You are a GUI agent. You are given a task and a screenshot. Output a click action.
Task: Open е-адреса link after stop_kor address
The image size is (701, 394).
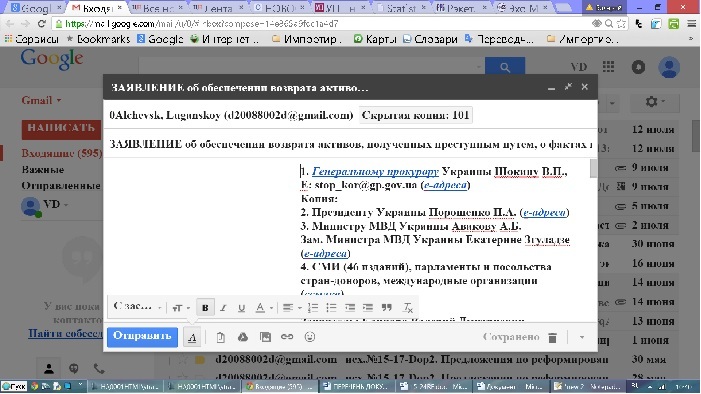click(445, 185)
